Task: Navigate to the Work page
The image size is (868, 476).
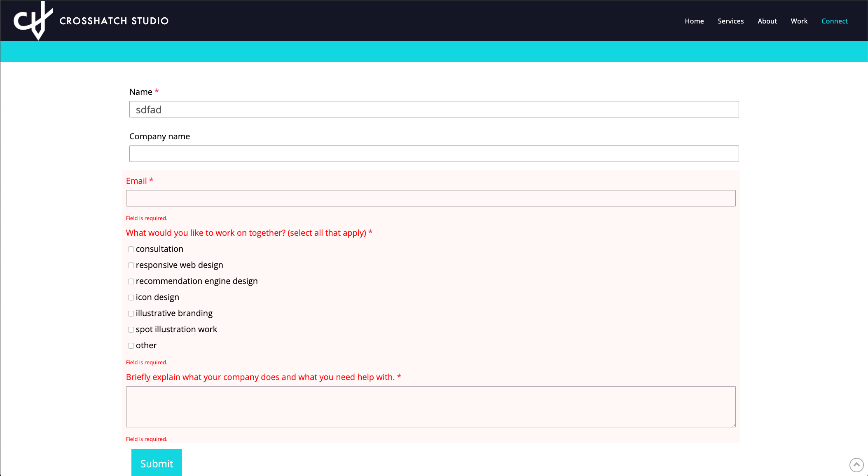Action: 799,21
